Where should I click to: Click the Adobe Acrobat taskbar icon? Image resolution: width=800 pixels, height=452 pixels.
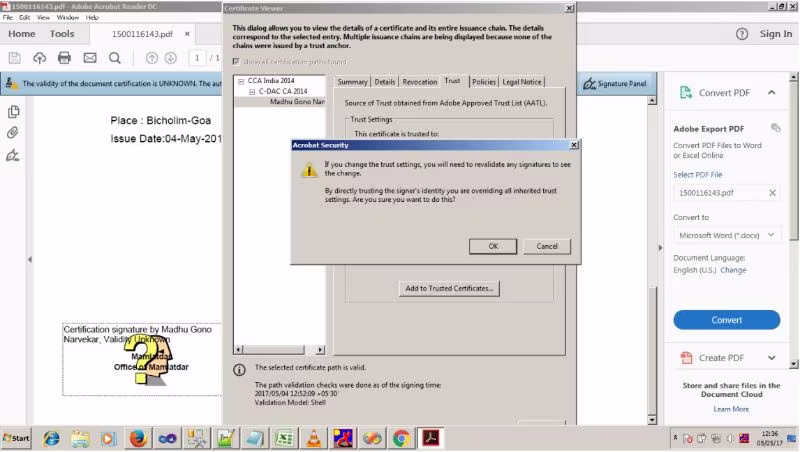431,438
